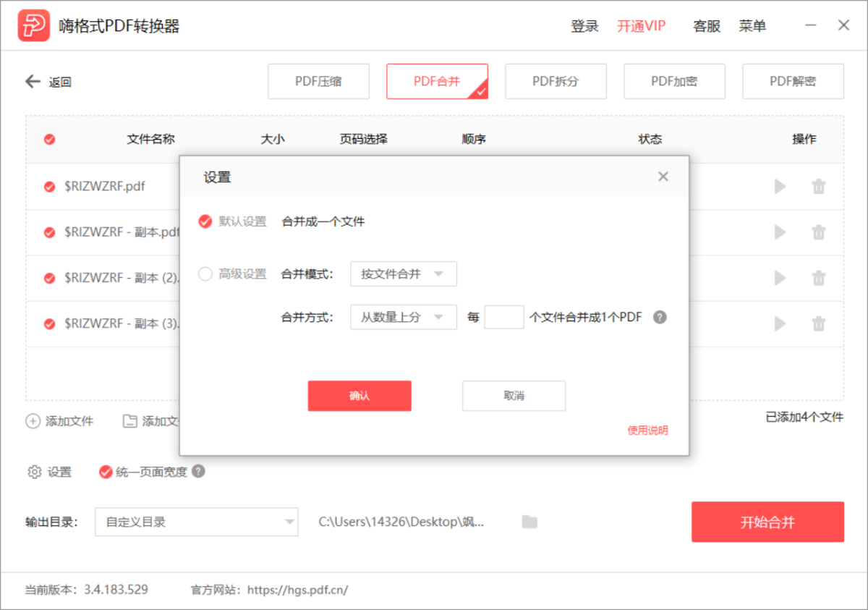
Task: Switch to the PDF压缩 tab
Action: tap(318, 81)
